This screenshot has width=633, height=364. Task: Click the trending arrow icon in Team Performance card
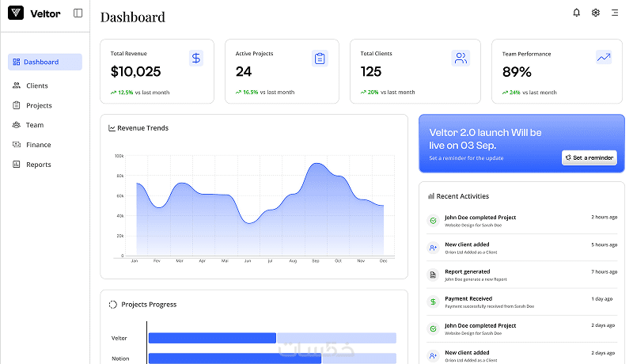click(604, 58)
